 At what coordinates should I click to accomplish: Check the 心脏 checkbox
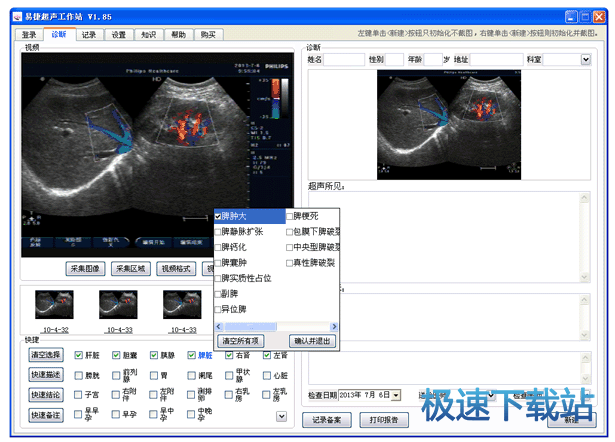pos(267,376)
